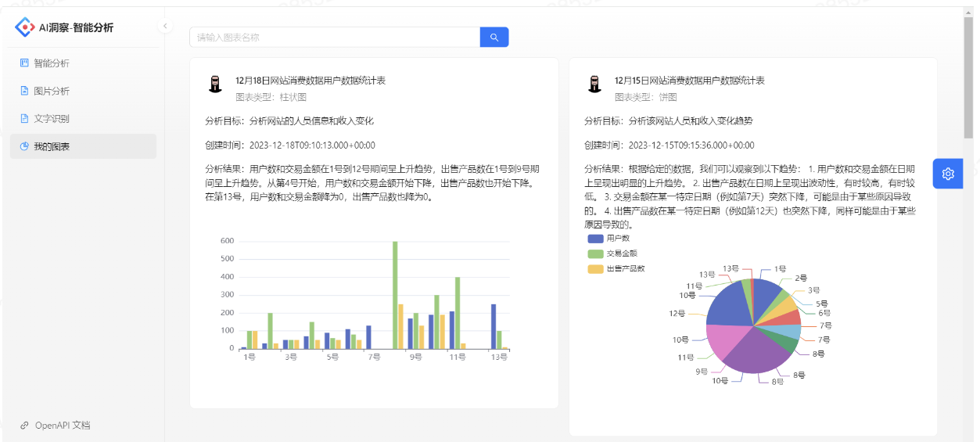Open the 12月15日网站消费数据用户数据统计表 title
The height and width of the screenshot is (442, 980).
tap(690, 81)
